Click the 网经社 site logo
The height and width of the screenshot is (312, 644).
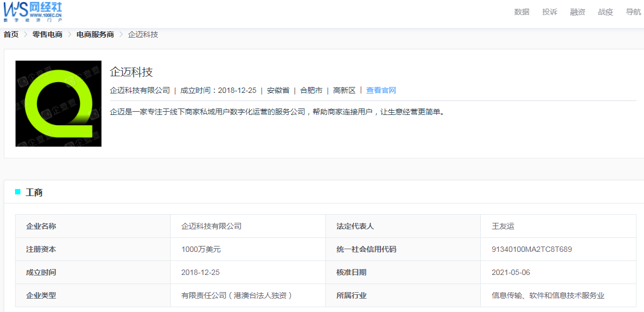coord(34,11)
